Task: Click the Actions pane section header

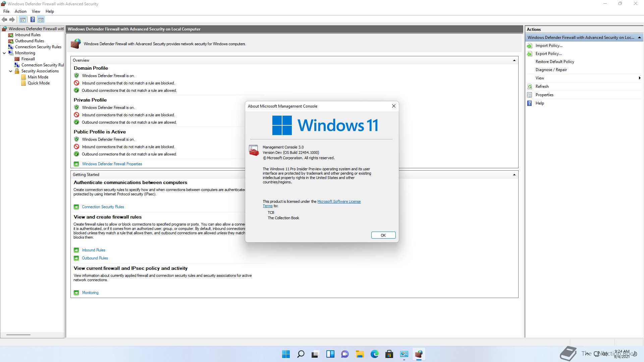Action: coord(584,38)
